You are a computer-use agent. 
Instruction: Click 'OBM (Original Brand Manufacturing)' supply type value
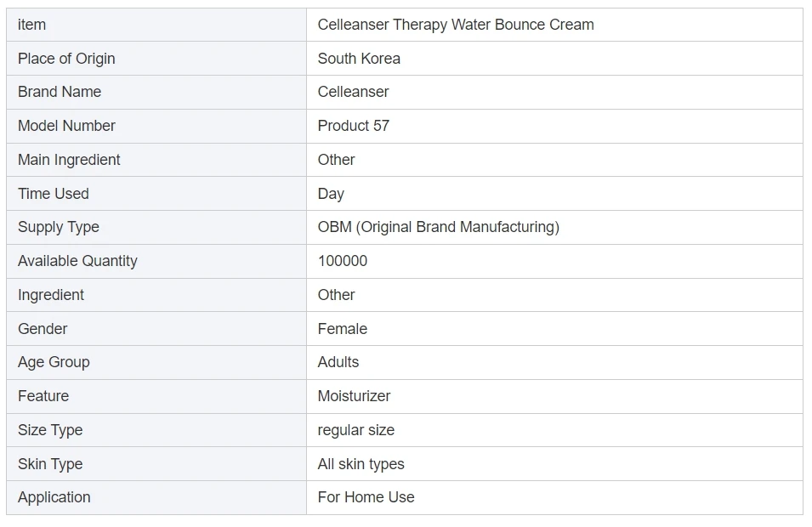(438, 227)
